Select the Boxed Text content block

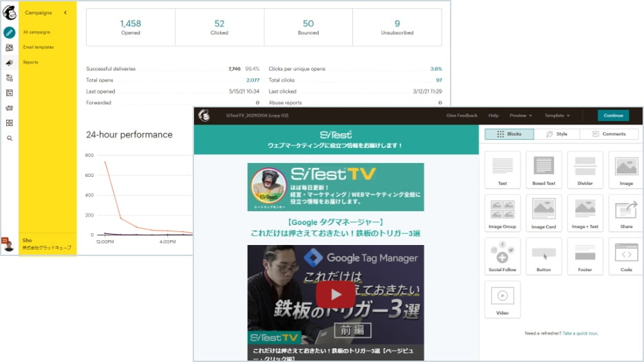544,170
